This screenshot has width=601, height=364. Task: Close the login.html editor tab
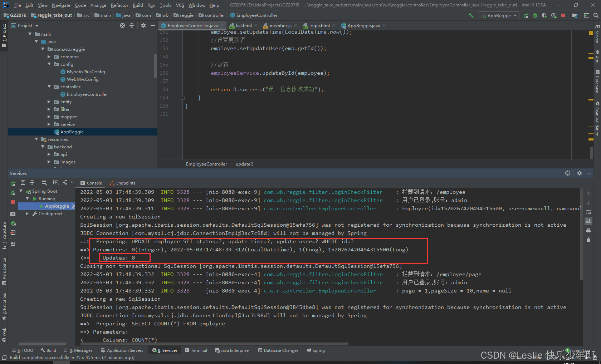334,25
